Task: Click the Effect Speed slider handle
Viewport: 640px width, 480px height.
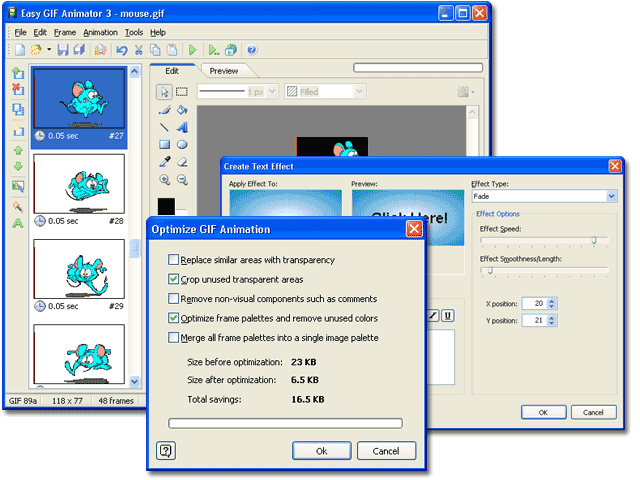Action: [594, 241]
